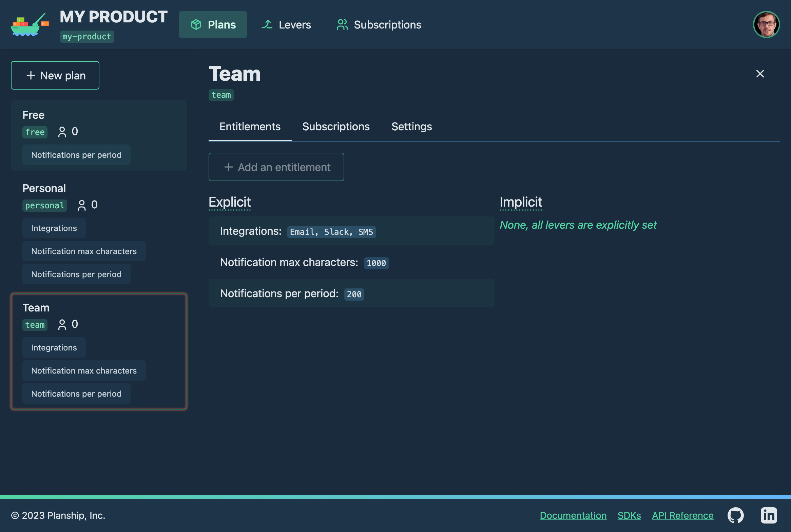
Task: Click the 1000 notification max characters badge
Action: click(x=375, y=263)
